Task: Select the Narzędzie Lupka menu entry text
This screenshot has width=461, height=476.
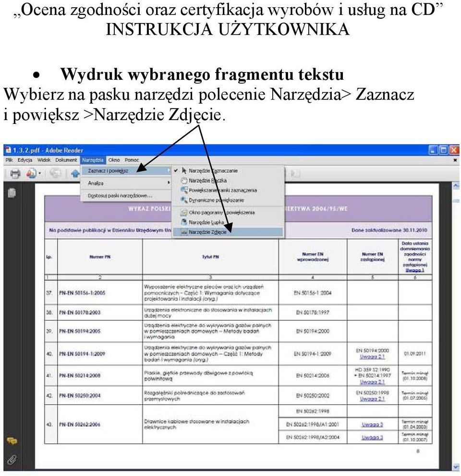Action: tap(206, 222)
